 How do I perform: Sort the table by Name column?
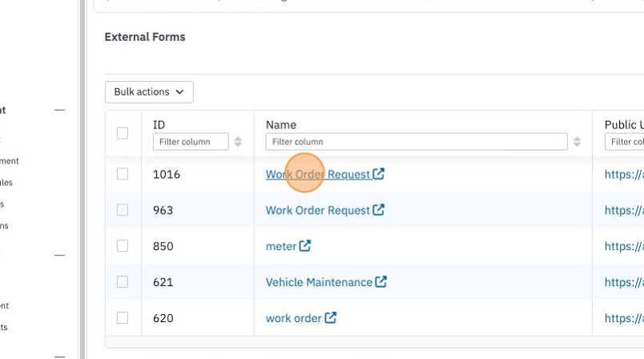pos(577,142)
